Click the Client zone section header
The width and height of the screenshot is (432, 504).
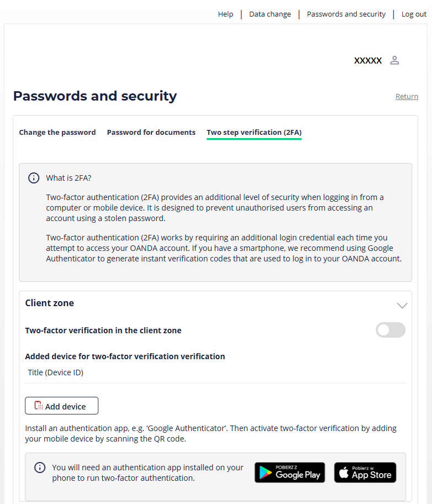pos(50,303)
